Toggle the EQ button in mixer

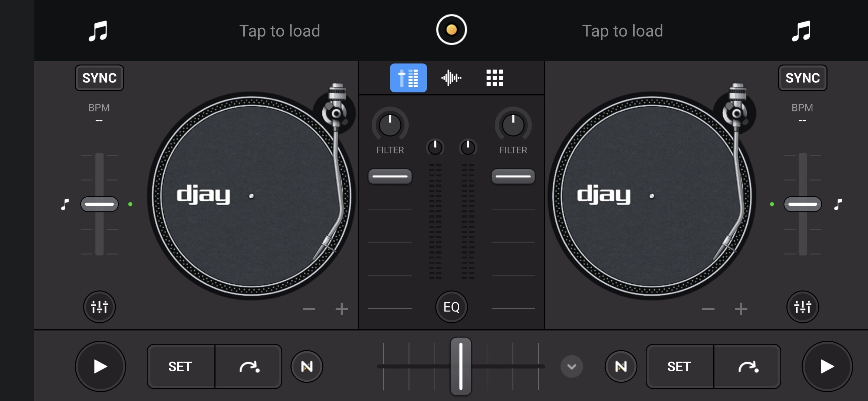coord(451,307)
